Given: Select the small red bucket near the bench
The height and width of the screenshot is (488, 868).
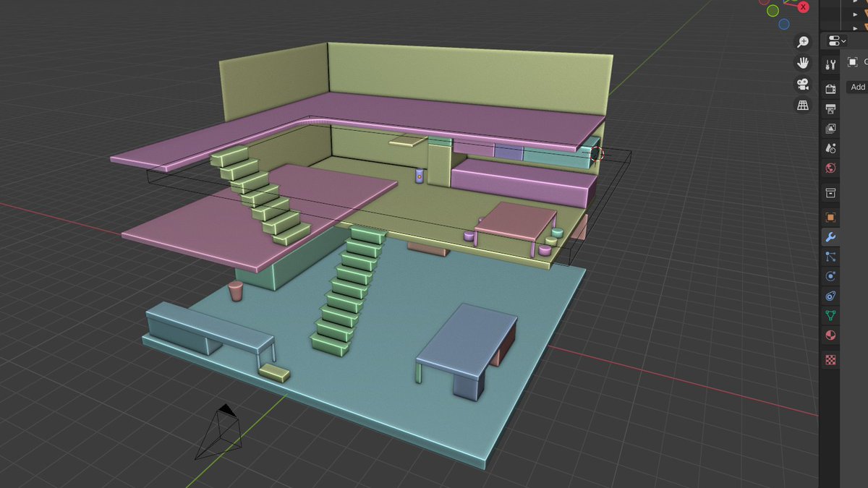Looking at the screenshot, I should 235,292.
